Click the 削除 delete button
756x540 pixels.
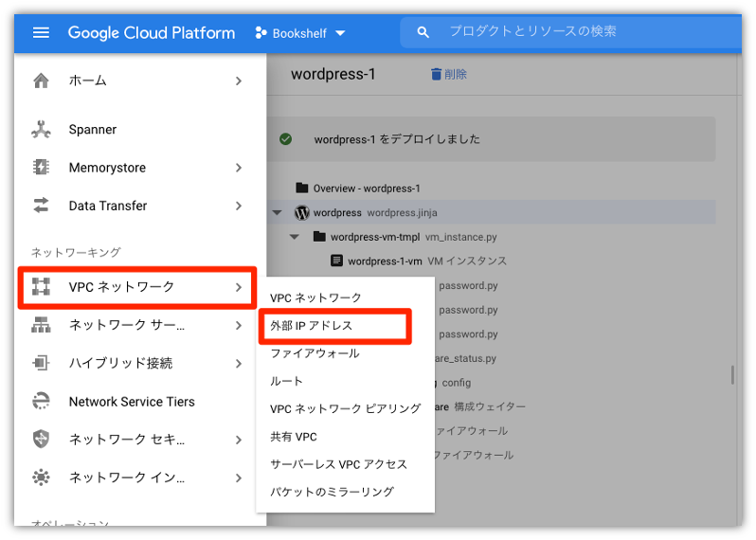click(x=448, y=74)
